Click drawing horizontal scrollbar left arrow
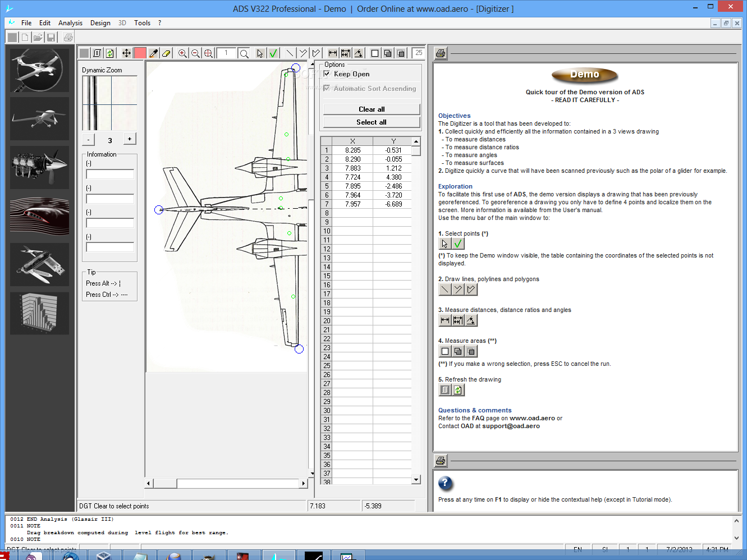This screenshot has width=747, height=560. pyautogui.click(x=149, y=483)
